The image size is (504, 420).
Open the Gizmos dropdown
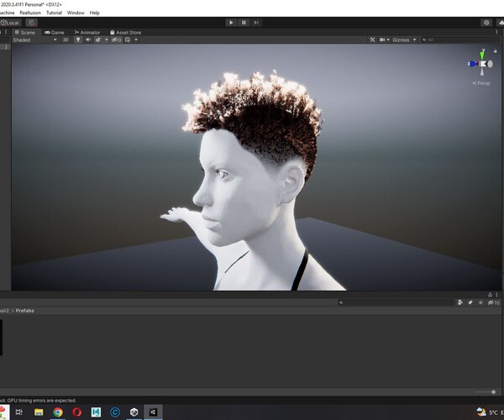404,39
